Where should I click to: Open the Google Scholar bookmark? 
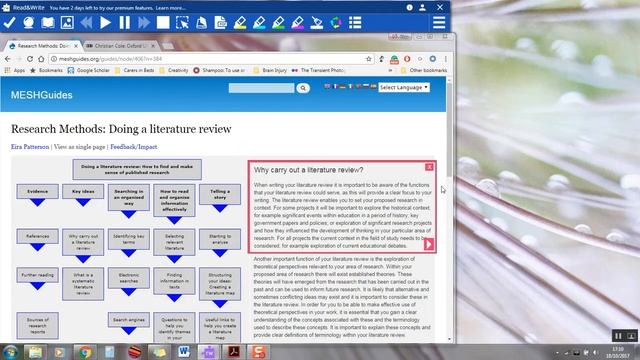(89, 70)
